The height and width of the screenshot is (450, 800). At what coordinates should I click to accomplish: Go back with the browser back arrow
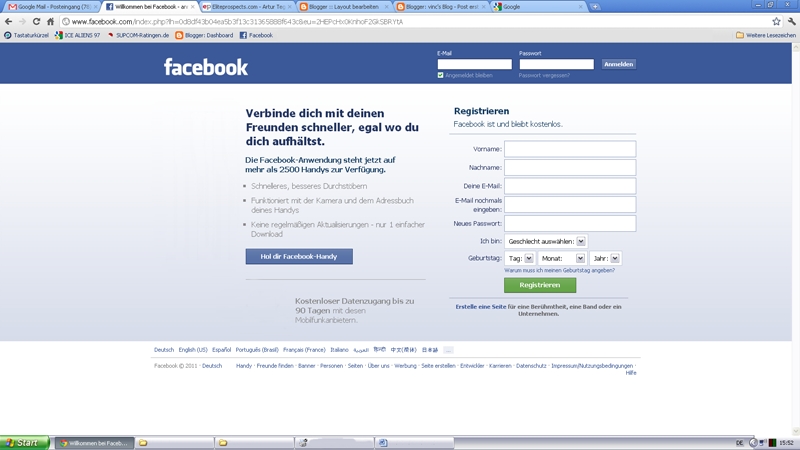click(8, 21)
